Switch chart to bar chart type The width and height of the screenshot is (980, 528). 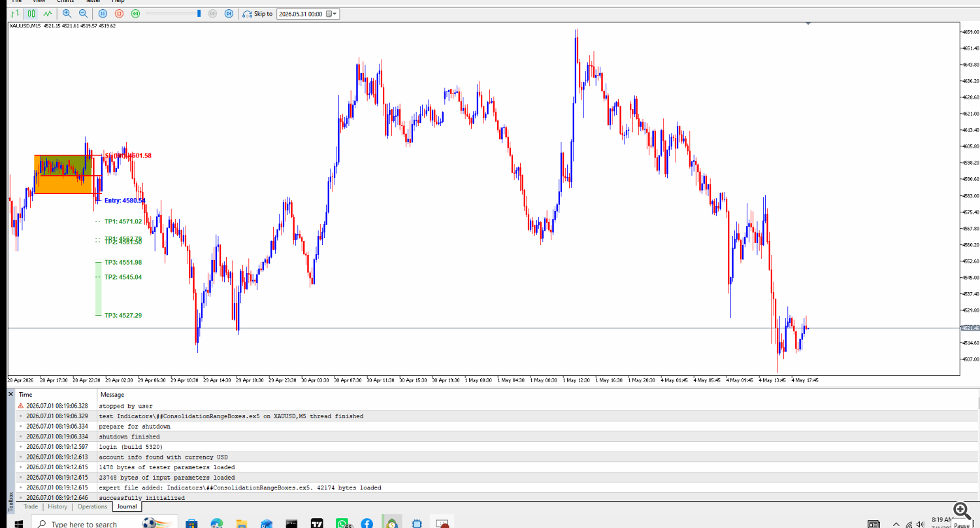click(x=16, y=13)
